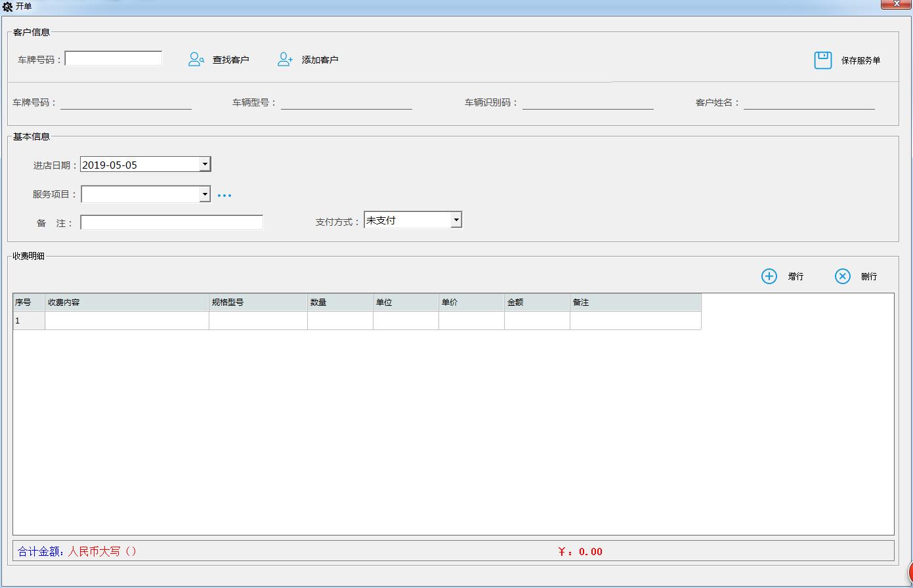This screenshot has width=913, height=588.
Task: Click the first 收费内容 table cell
Action: [126, 321]
